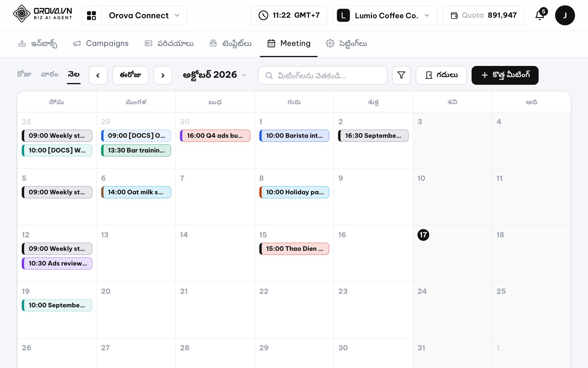The image size is (588, 368).
Task: Select the నెల month view
Action: [74, 74]
